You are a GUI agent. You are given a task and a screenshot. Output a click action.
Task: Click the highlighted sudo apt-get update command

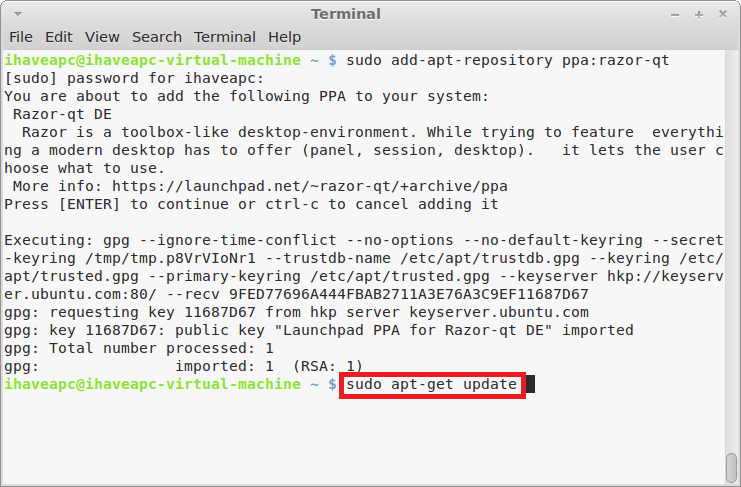pos(432,384)
